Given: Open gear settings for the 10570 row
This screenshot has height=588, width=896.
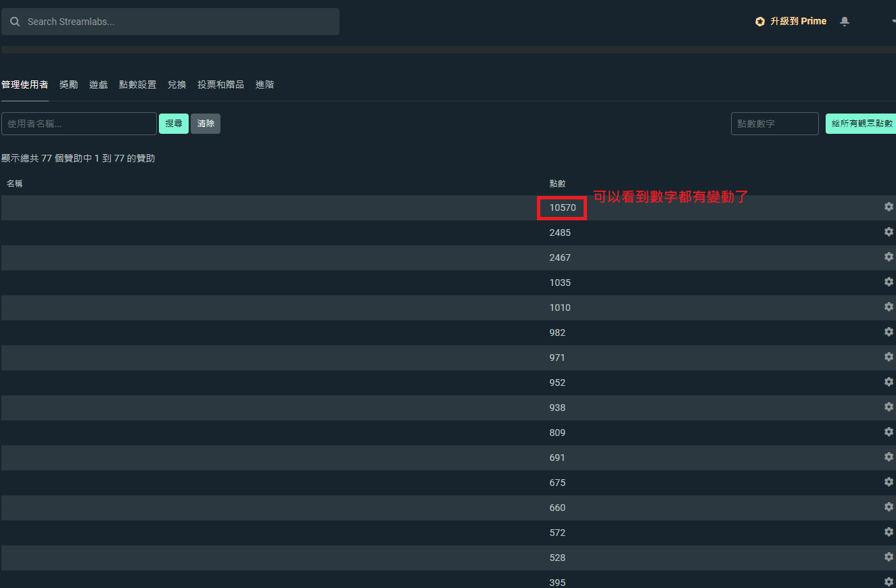Looking at the screenshot, I should tap(889, 207).
